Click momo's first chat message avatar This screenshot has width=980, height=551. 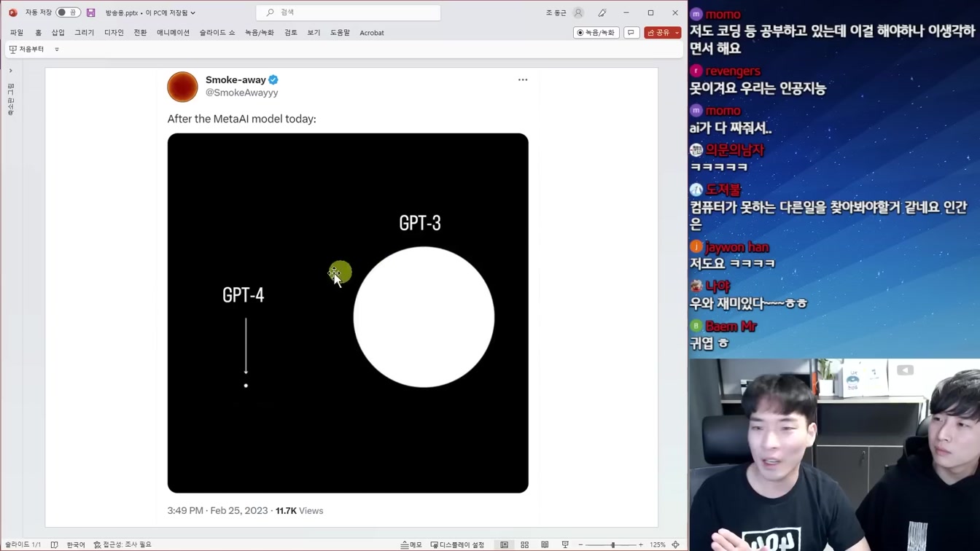pyautogui.click(x=696, y=14)
